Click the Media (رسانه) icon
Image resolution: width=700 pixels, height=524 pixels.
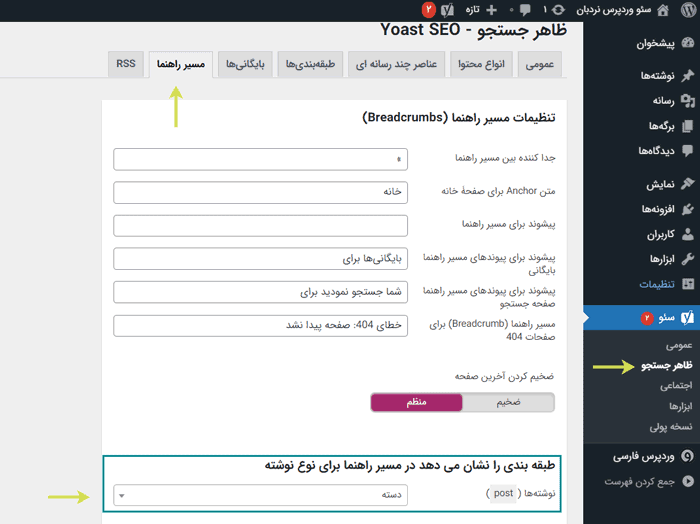688,101
